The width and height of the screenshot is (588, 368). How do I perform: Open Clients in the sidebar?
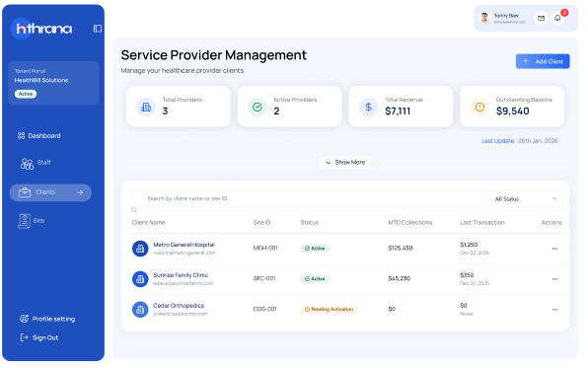(x=50, y=192)
